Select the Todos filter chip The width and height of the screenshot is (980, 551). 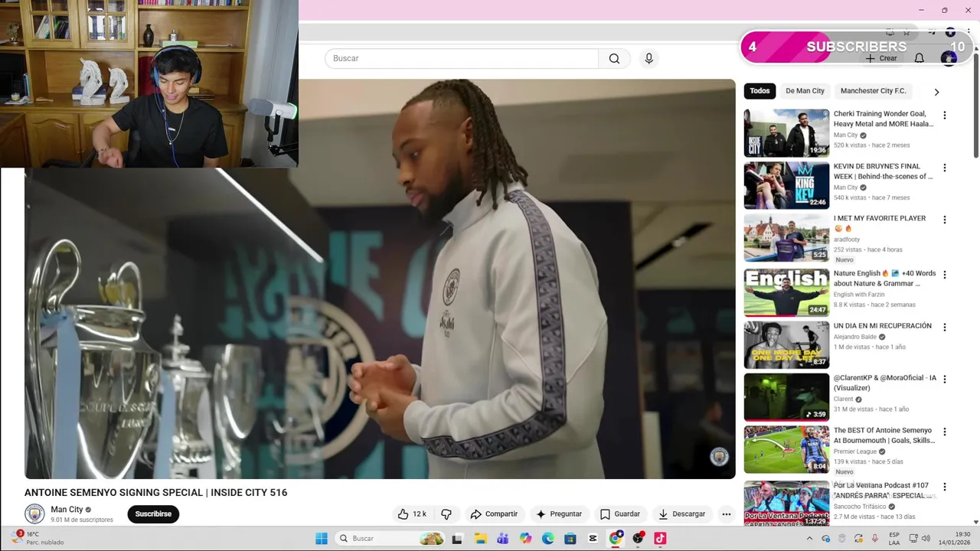[x=759, y=91]
